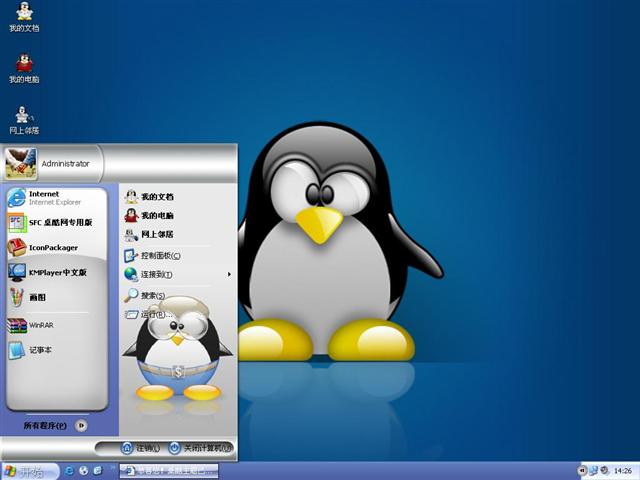Open 记事本 notepad entry
The width and height of the screenshot is (640, 480).
(x=56, y=350)
